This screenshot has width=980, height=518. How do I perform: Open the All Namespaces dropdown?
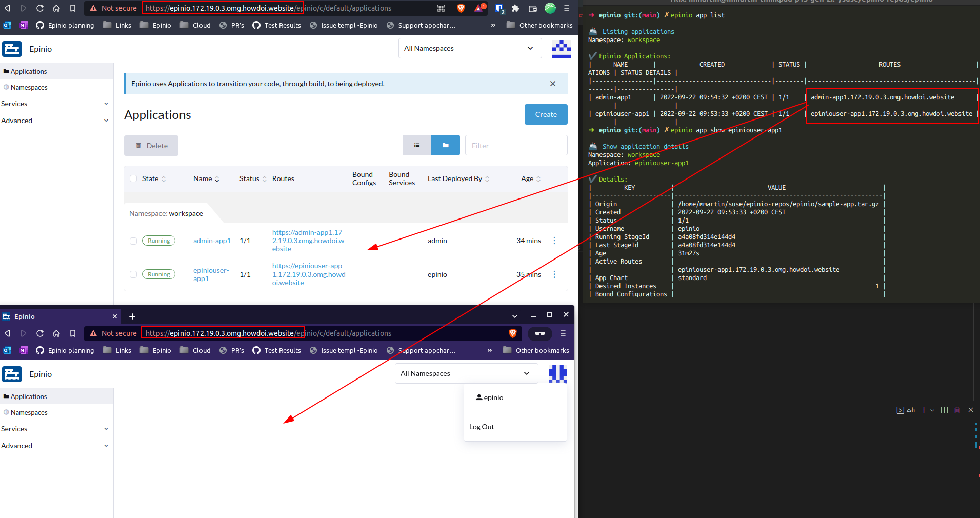[x=469, y=48]
